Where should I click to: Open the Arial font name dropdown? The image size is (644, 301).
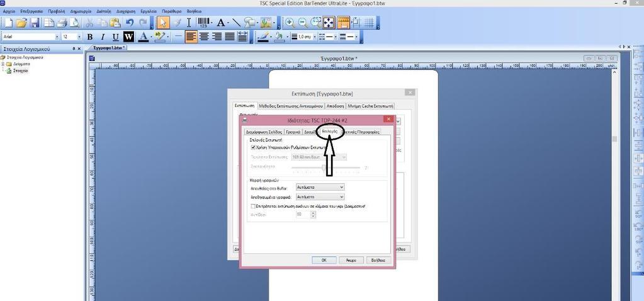click(57, 37)
